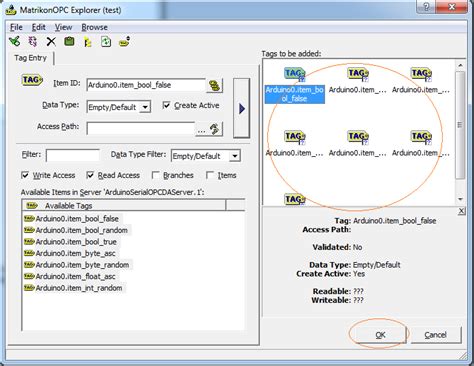Select Arduino0.item_byte_asc in Available Tags list

[75, 253]
